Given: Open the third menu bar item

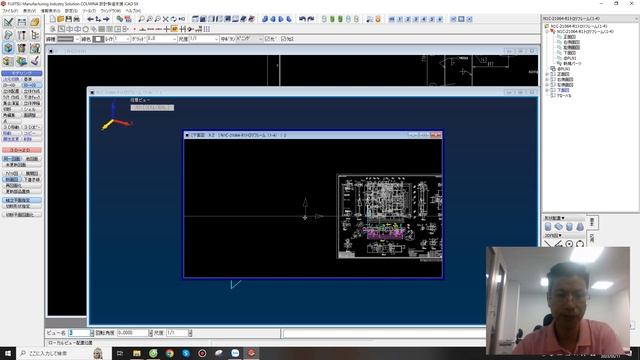Looking at the screenshot, I should pos(50,11).
